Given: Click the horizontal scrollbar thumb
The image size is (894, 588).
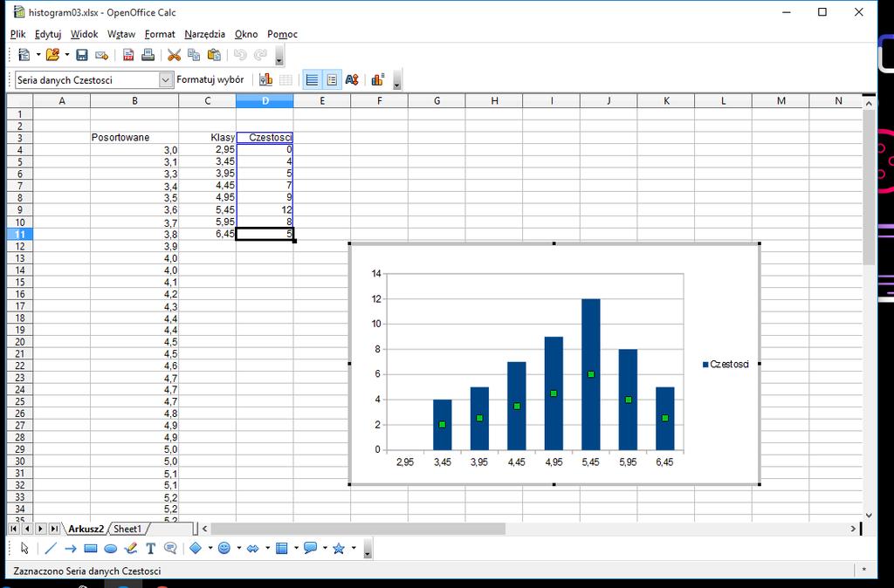Looking at the screenshot, I should click(x=358, y=529).
